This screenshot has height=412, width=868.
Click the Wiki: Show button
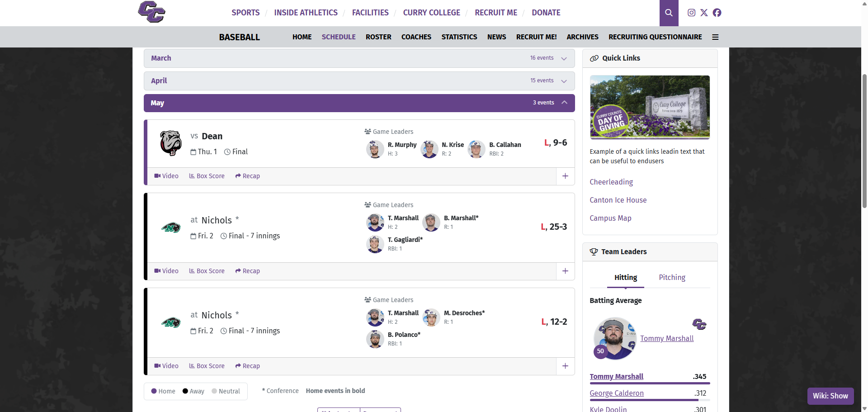pyautogui.click(x=830, y=396)
